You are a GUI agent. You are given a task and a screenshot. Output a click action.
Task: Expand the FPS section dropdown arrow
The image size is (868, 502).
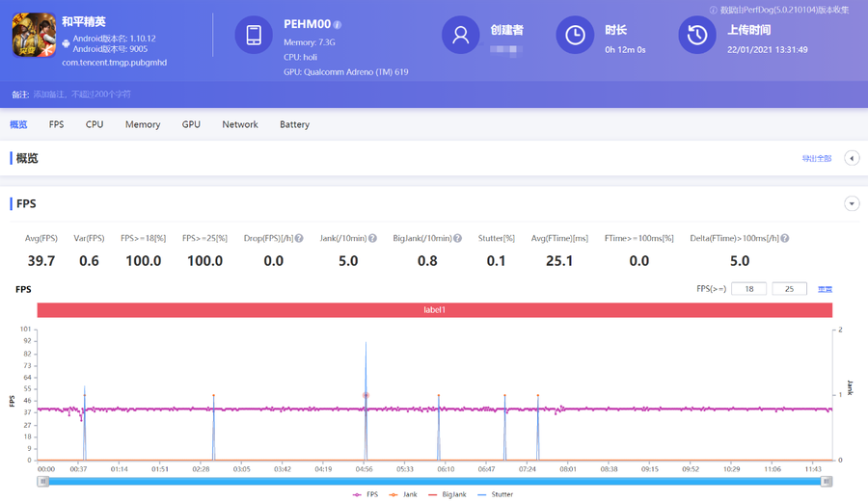[852, 203]
